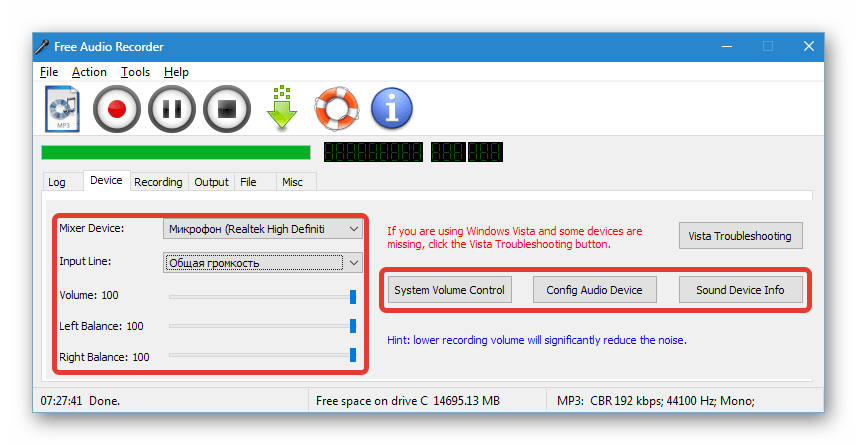The height and width of the screenshot is (445, 857).
Task: Open the File menu
Action: (x=49, y=72)
